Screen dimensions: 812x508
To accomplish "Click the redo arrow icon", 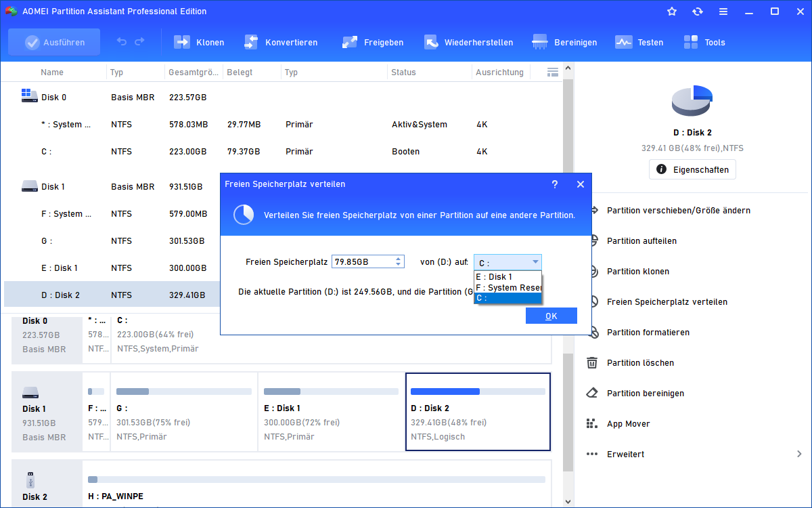I will (139, 42).
